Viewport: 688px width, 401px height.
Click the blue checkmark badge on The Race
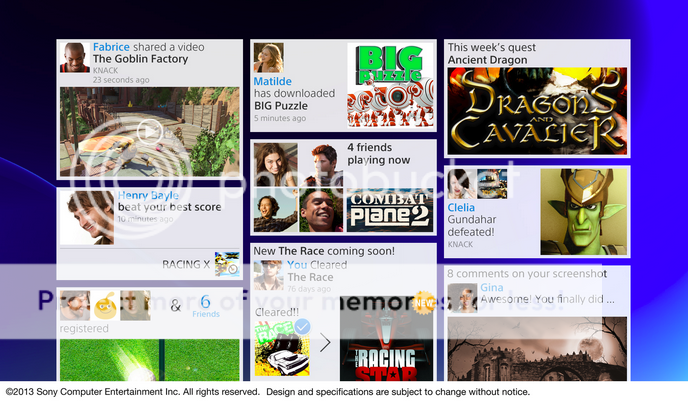tap(302, 326)
